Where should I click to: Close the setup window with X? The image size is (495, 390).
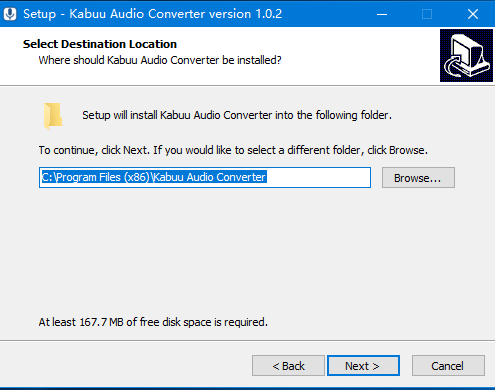pos(473,14)
